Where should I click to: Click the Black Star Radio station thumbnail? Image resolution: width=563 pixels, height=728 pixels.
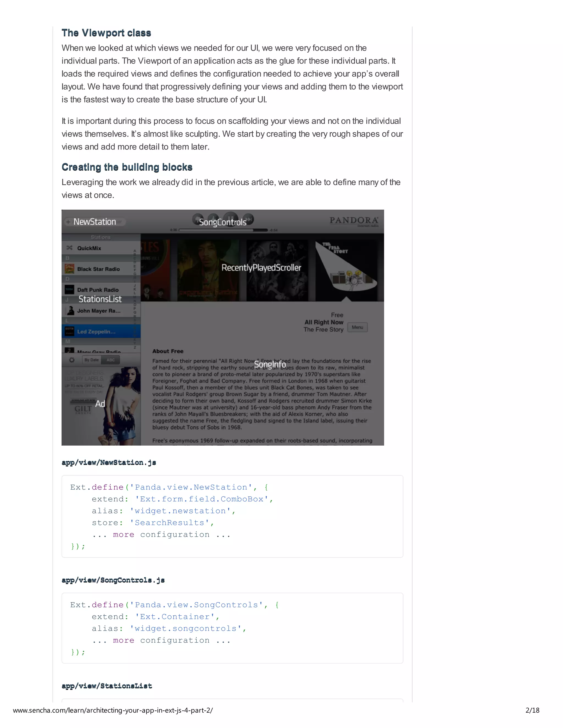pos(69,269)
